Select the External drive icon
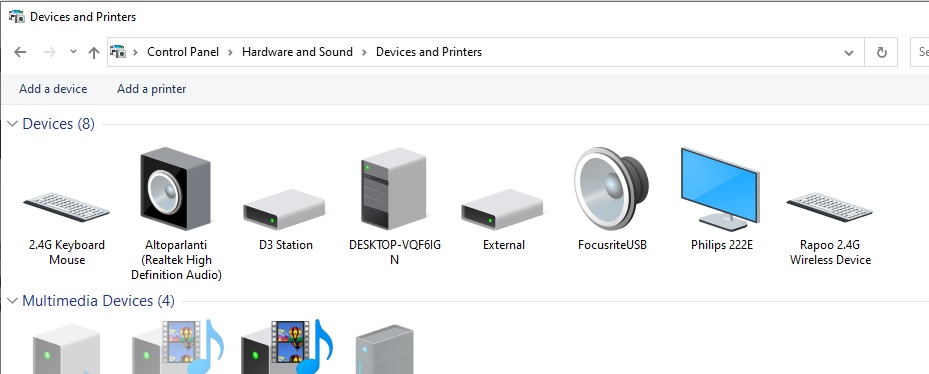This screenshot has width=929, height=374. [502, 209]
